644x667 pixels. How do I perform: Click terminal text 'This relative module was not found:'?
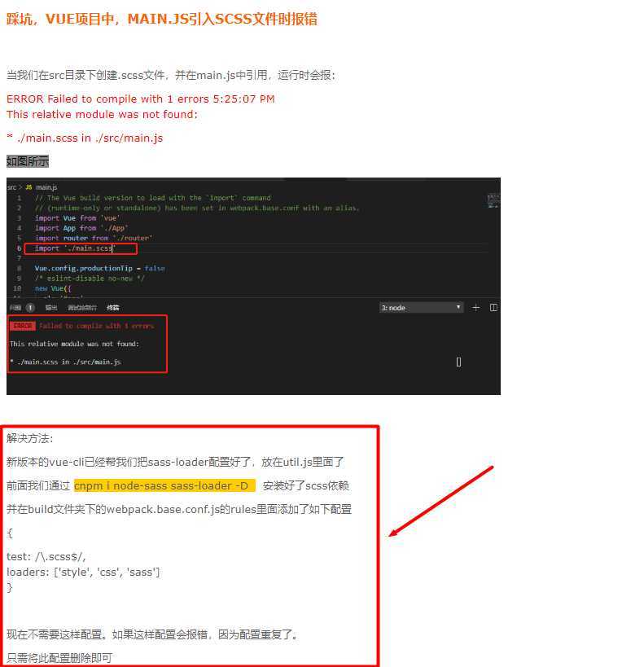coord(74,344)
